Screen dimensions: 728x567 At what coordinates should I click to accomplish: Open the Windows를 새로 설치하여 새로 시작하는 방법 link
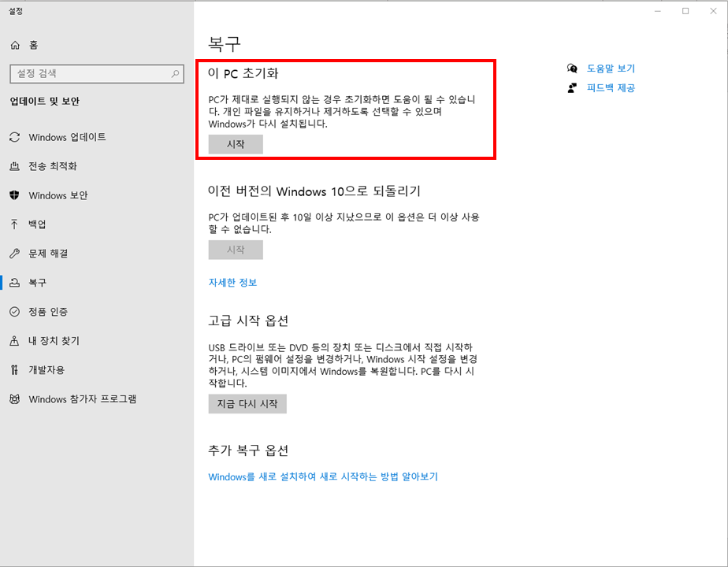tap(323, 477)
